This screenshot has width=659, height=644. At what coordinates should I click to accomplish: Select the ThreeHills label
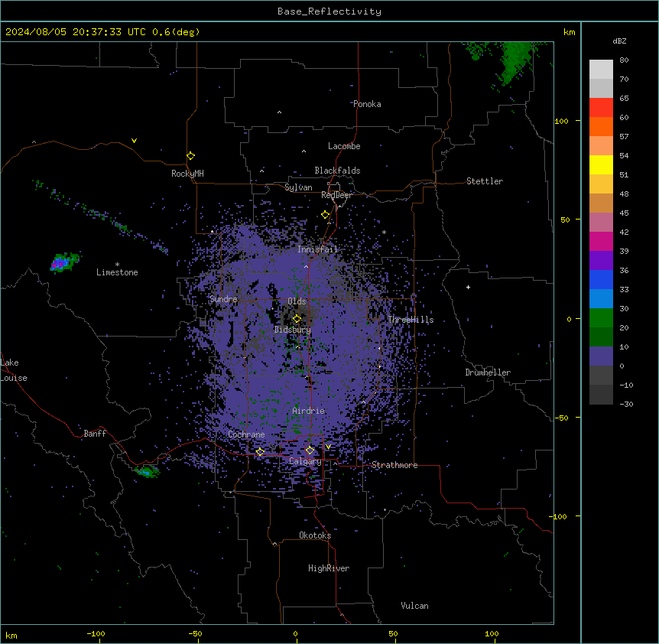coord(411,320)
